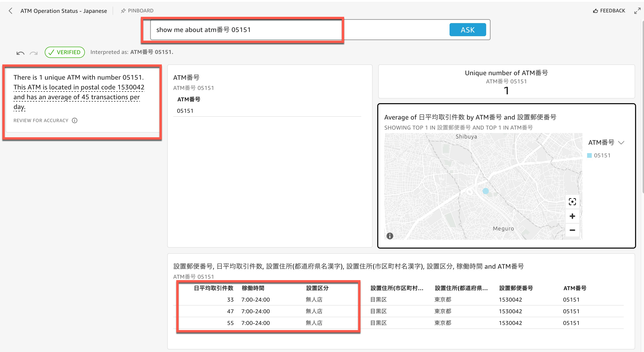Click the Review for Accuracy link

(41, 120)
